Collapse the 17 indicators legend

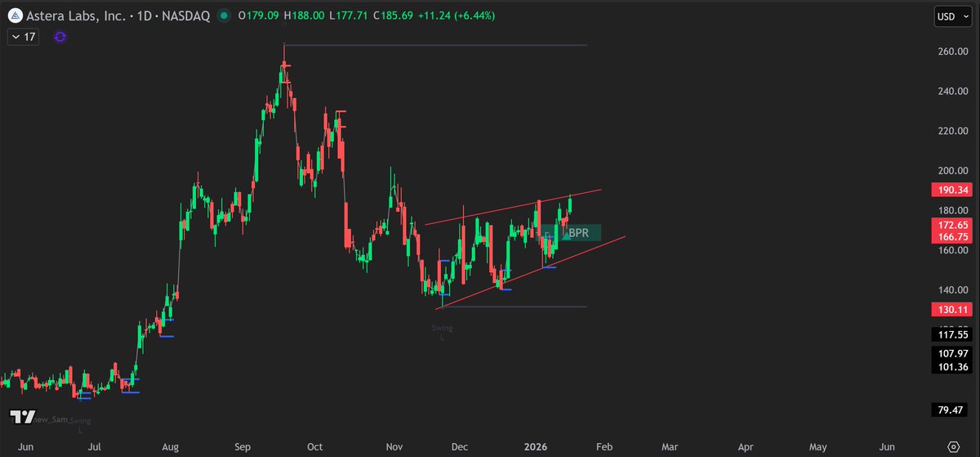[23, 37]
